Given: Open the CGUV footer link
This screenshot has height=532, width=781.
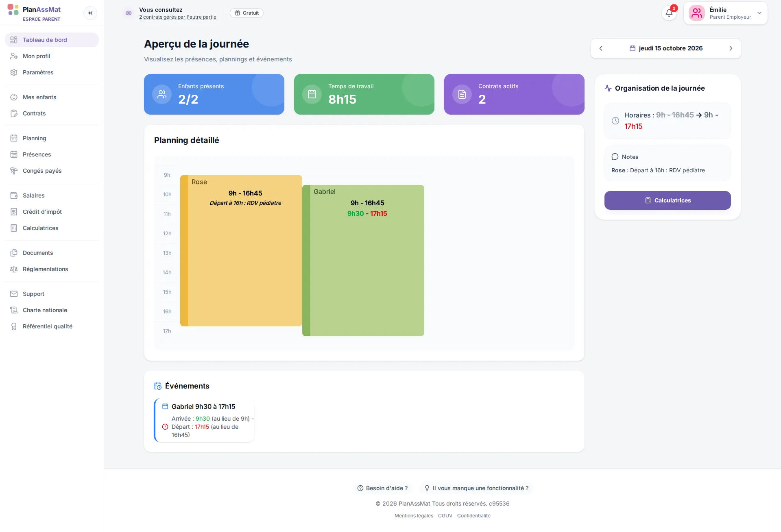Looking at the screenshot, I should [x=445, y=516].
